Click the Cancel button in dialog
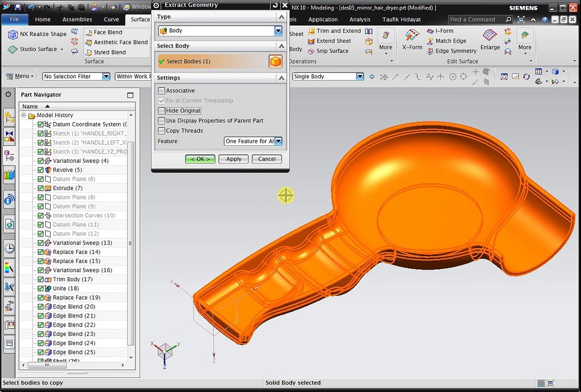This screenshot has width=581, height=392. [x=267, y=159]
